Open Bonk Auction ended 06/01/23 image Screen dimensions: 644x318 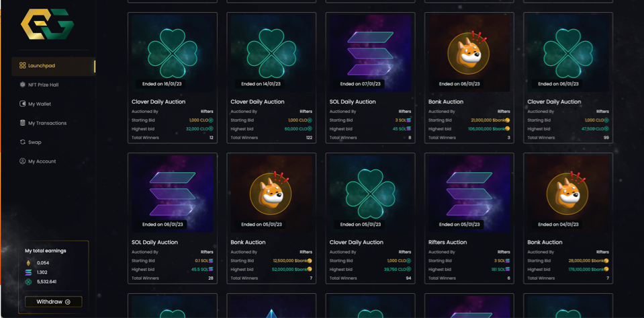coord(469,53)
